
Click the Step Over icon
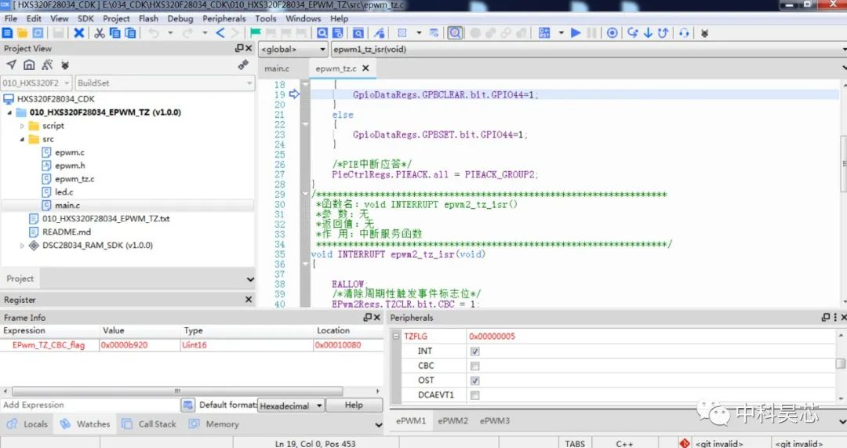click(x=633, y=33)
